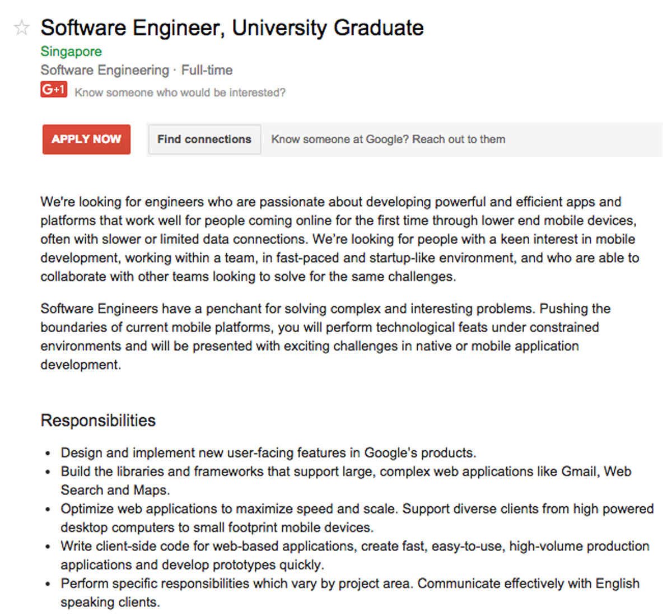Screen dimensions: 672x616
Task: Click the 'Write client-side code' bullet item
Action: pos(354,546)
